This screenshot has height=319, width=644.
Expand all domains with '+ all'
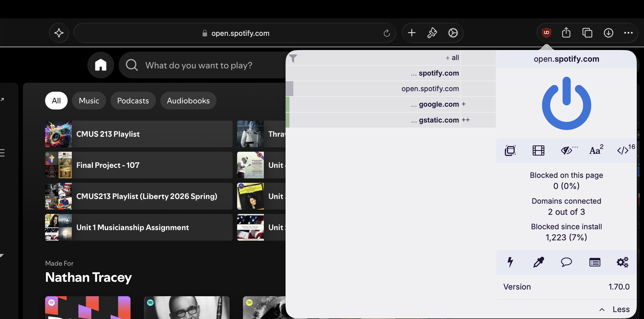tap(452, 58)
